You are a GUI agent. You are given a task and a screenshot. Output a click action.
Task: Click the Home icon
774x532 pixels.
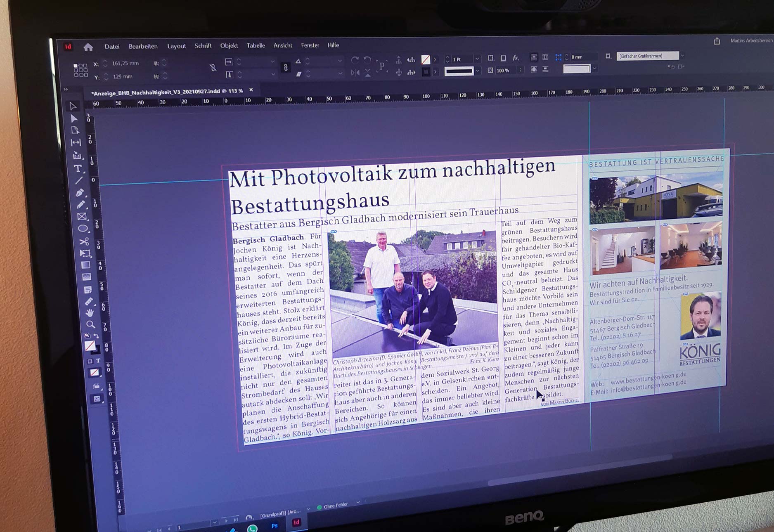point(88,47)
